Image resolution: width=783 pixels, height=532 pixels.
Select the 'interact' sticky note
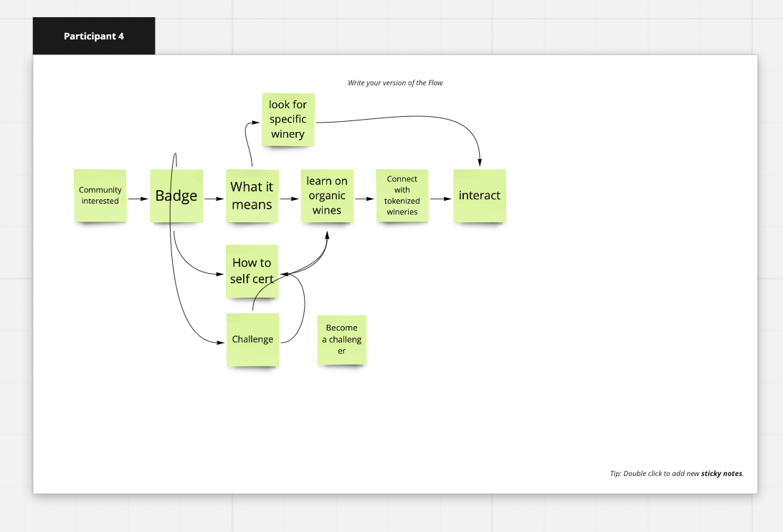(x=480, y=195)
